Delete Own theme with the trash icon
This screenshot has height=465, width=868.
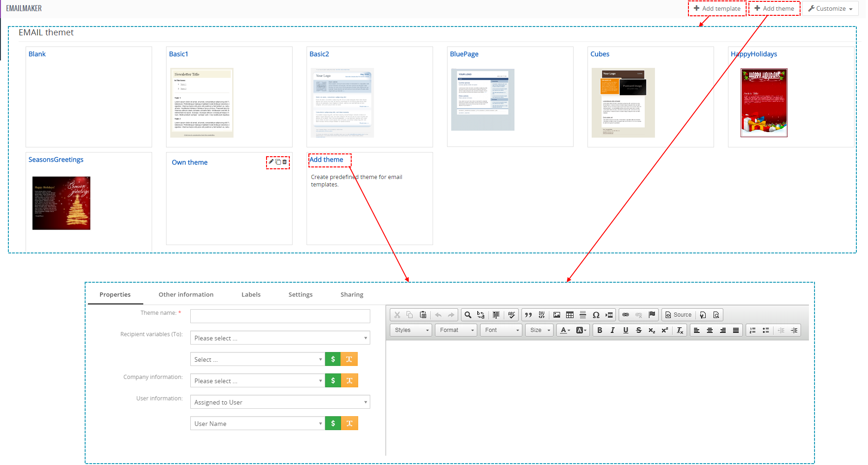point(285,162)
